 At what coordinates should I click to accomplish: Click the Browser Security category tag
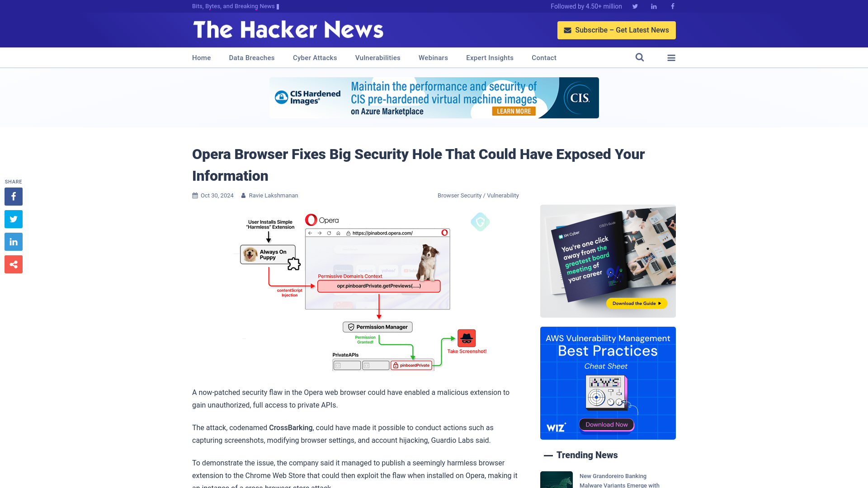point(459,195)
